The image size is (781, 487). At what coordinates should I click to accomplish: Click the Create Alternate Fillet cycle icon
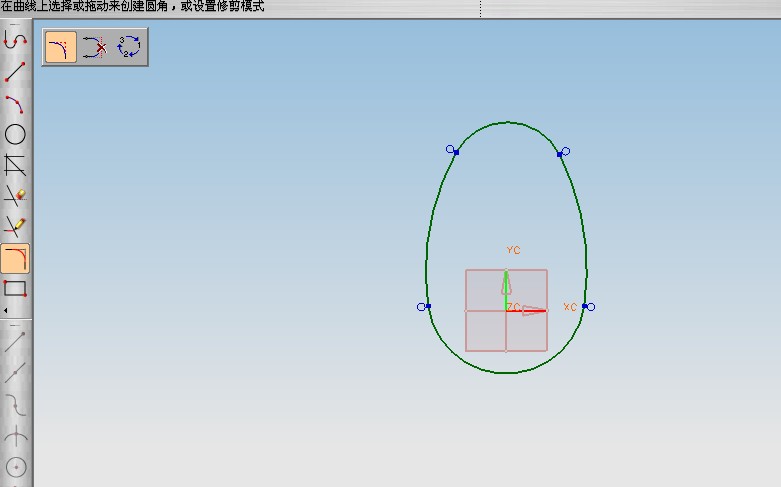(x=129, y=47)
